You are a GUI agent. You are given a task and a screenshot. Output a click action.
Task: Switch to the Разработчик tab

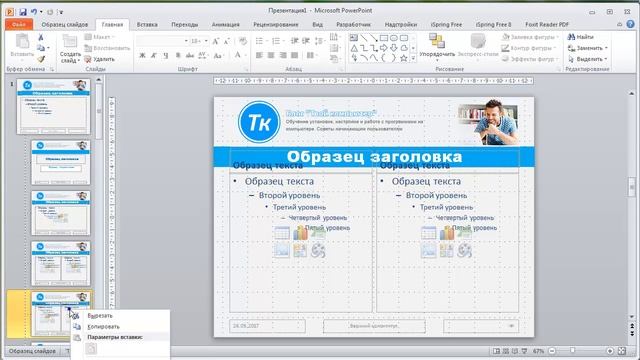coord(353,24)
